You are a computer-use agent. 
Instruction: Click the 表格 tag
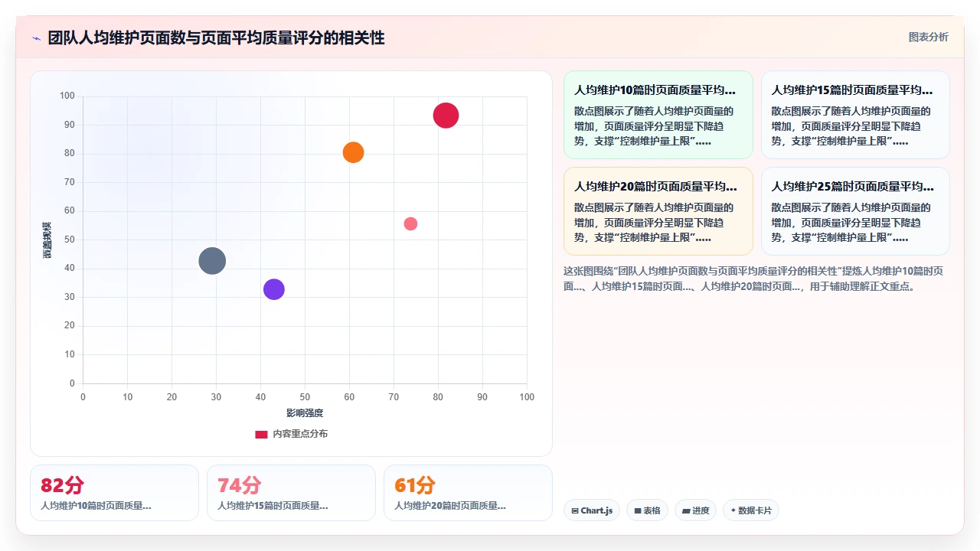647,510
